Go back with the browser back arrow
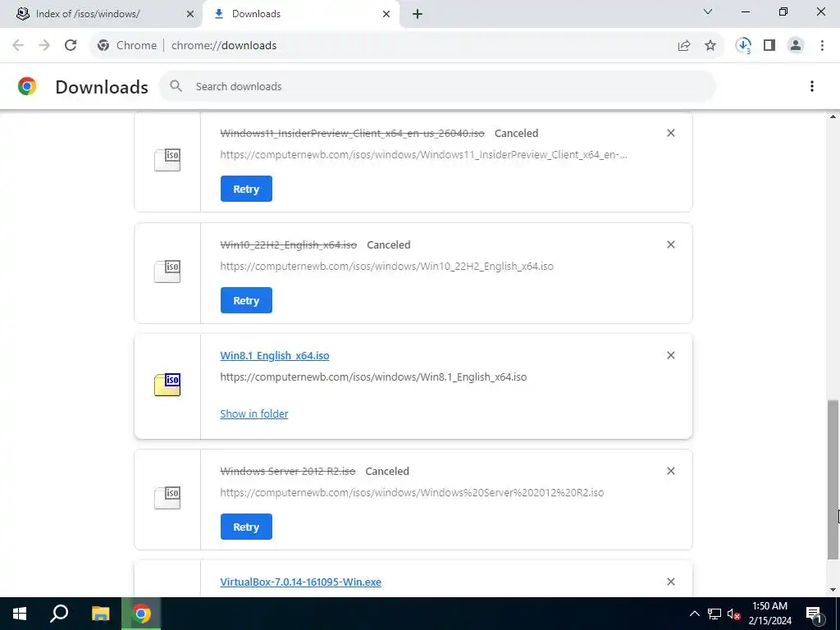Screen dimensions: 840x630 point(18,45)
